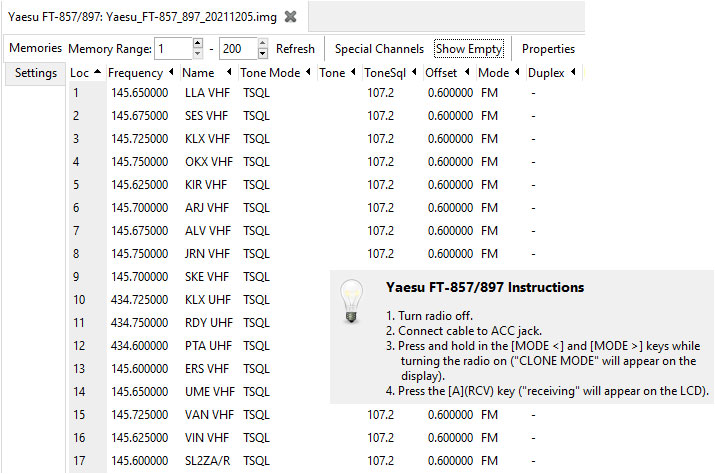Screen dimensions: 715x474
Task: Select the SES VHF name cell
Action: [x=207, y=115]
